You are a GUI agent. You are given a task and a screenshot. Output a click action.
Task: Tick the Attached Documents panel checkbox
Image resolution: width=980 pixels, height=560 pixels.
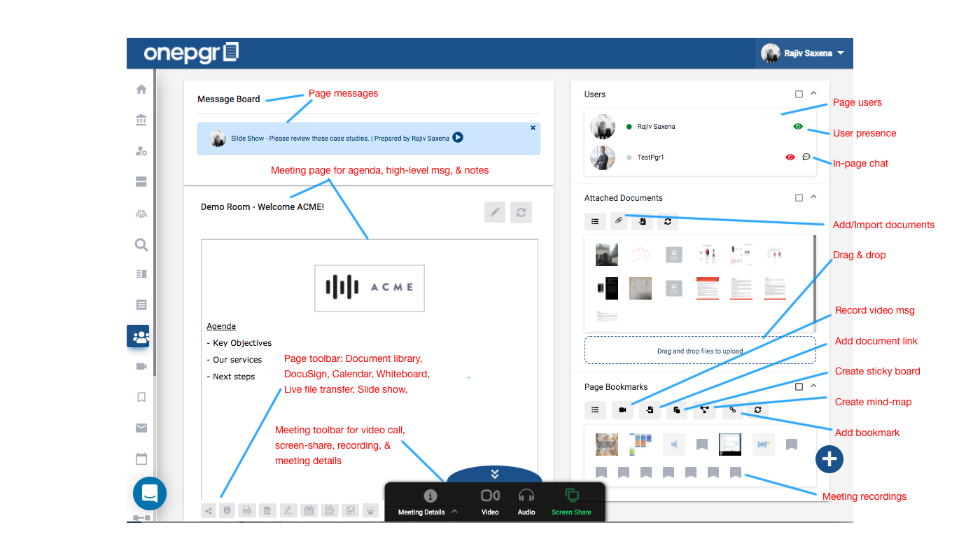(799, 198)
